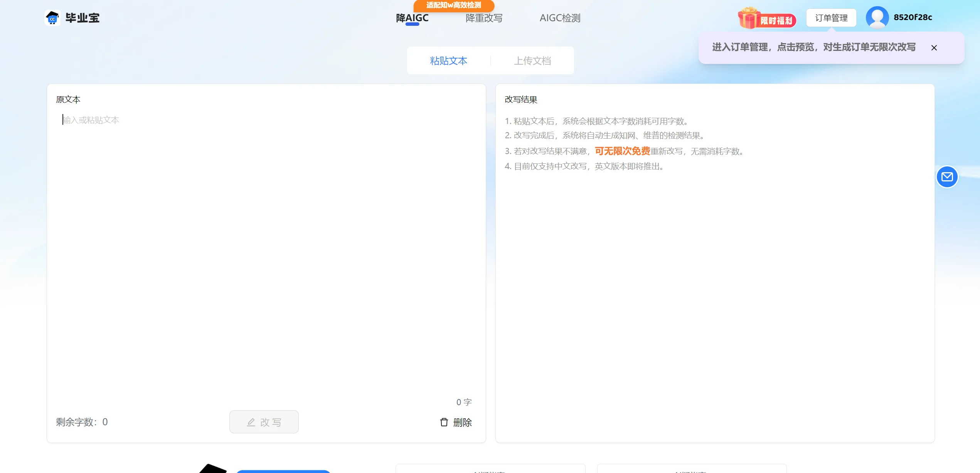Screen dimensions: 980x473
Task: Select the 降AIGC navigation tab
Action: pyautogui.click(x=412, y=18)
